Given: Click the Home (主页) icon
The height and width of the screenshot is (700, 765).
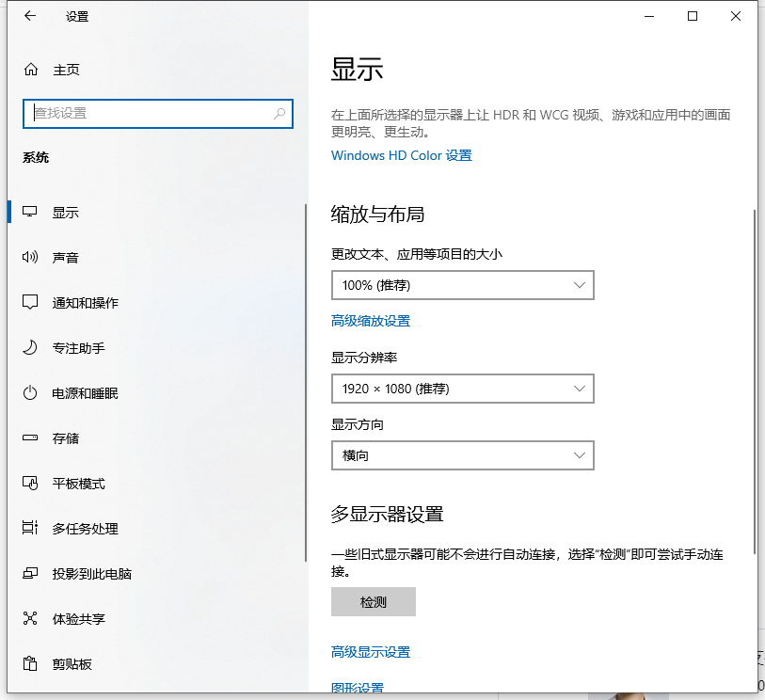Looking at the screenshot, I should click(31, 70).
